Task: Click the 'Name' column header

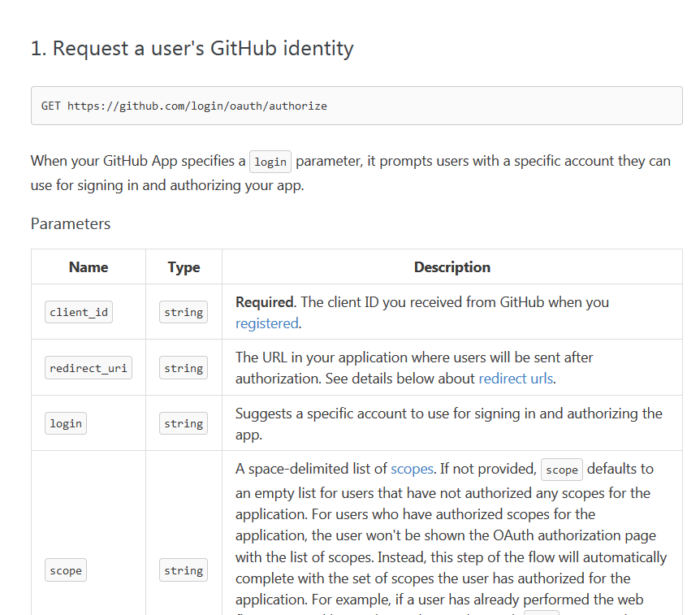Action: pos(89,267)
